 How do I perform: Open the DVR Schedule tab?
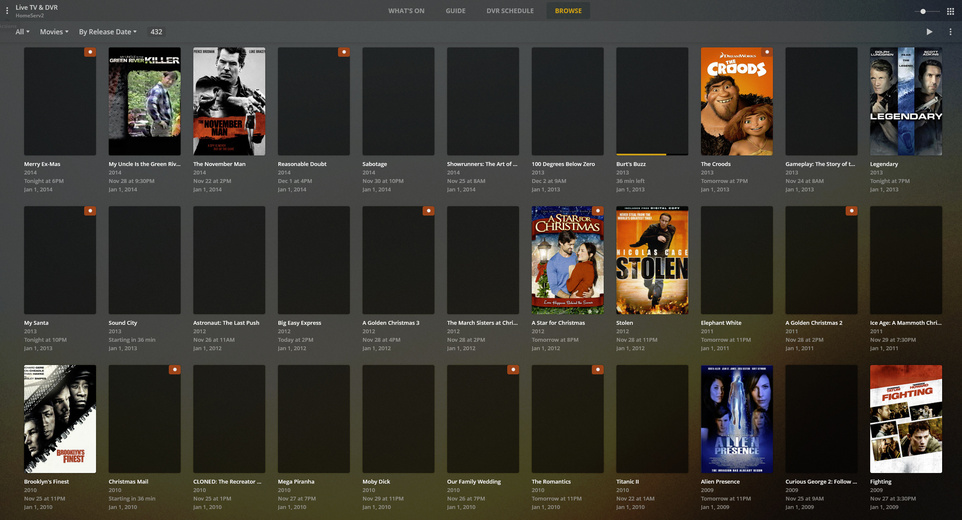click(x=510, y=11)
